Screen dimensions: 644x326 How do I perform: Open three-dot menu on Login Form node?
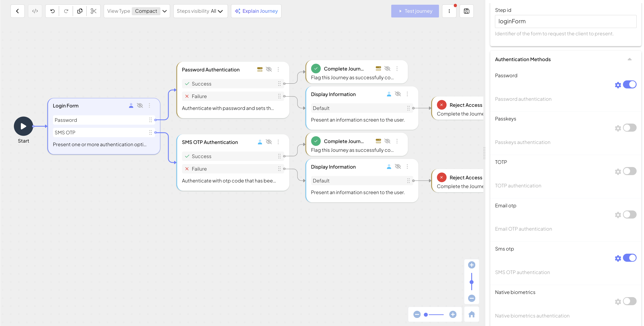(x=149, y=105)
